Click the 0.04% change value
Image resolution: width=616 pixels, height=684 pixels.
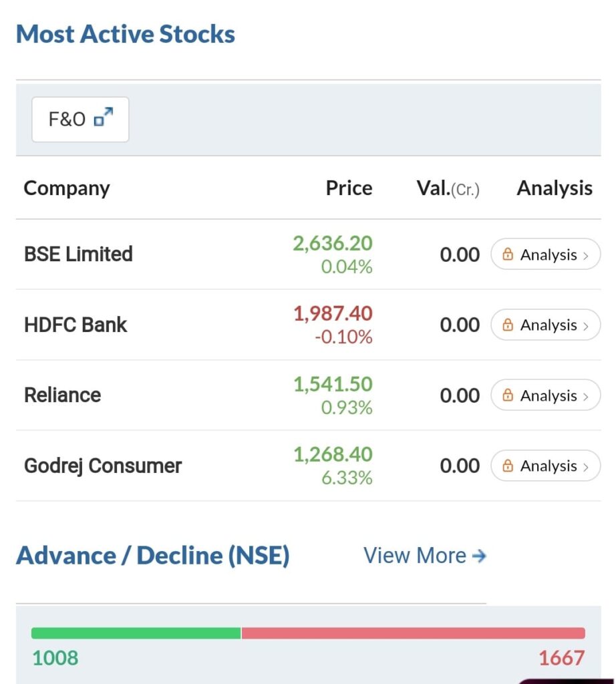point(347,267)
